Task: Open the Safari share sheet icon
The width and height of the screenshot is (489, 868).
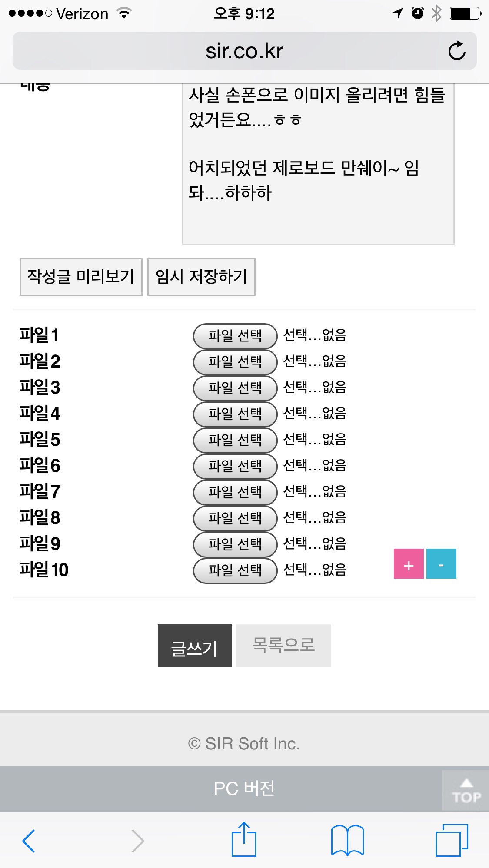Action: pyautogui.click(x=244, y=839)
